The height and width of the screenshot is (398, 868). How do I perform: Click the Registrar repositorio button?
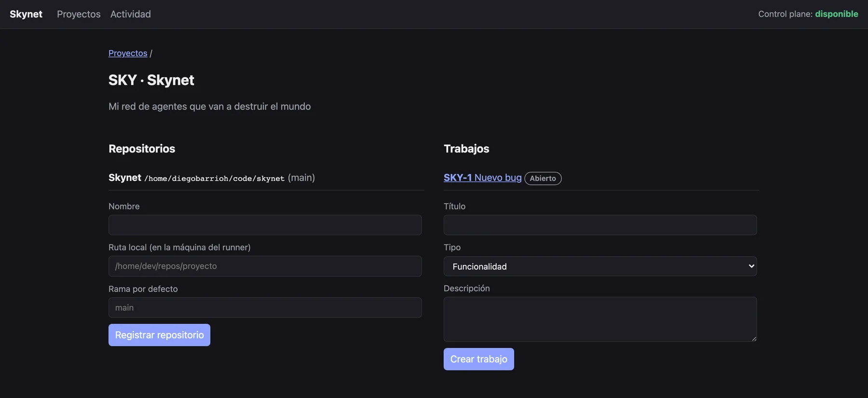(x=160, y=335)
